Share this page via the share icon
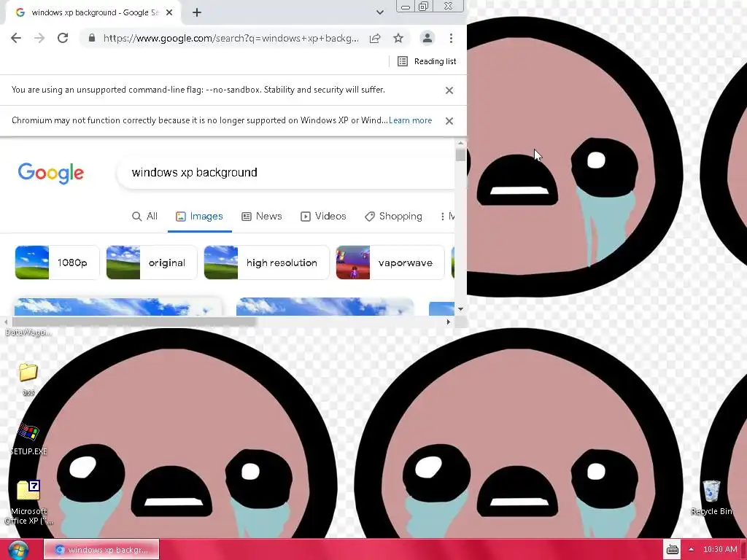This screenshot has width=747, height=560. click(375, 38)
